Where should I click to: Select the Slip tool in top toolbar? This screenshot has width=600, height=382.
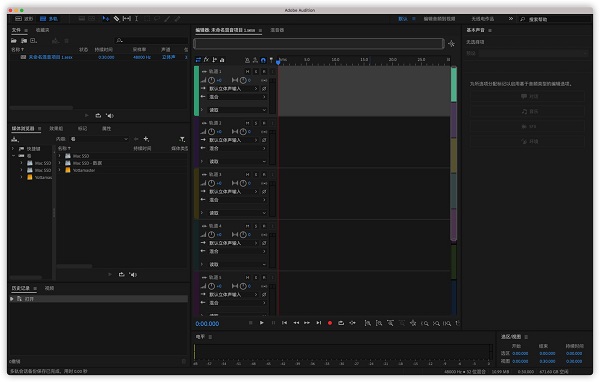pyautogui.click(x=127, y=19)
